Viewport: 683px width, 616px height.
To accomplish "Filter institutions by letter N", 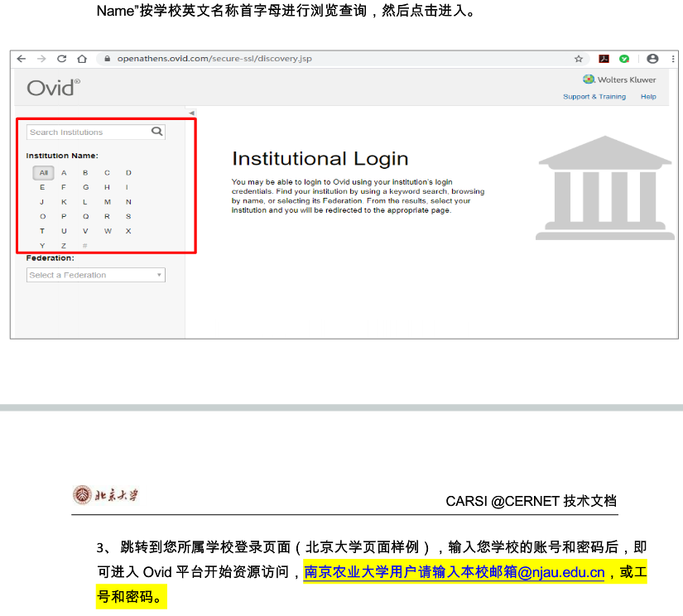I will point(128,202).
